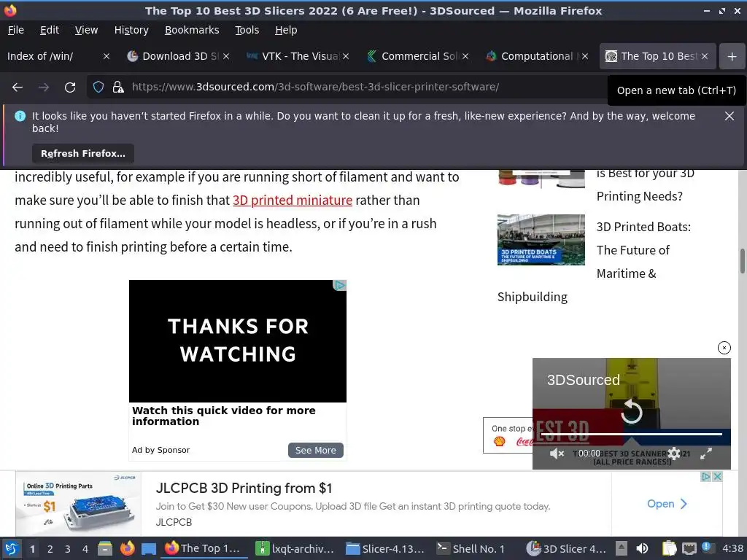
Task: Open a new tab with plus button
Action: [732, 57]
